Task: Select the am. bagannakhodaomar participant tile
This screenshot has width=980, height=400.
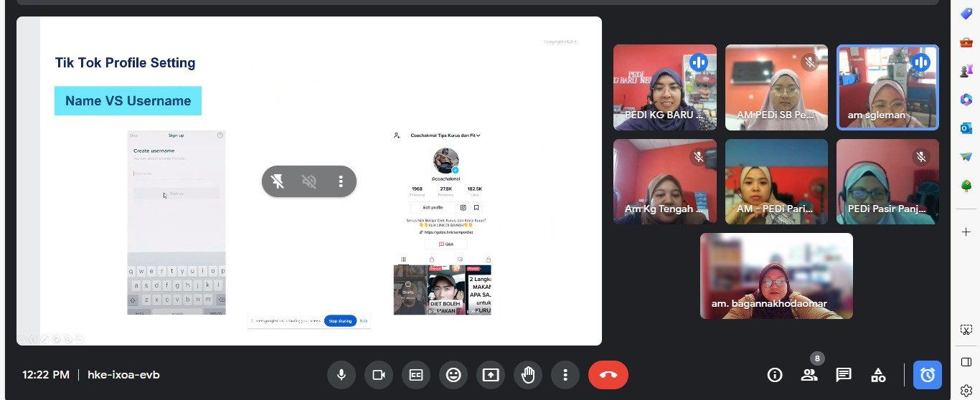Action: click(x=776, y=275)
